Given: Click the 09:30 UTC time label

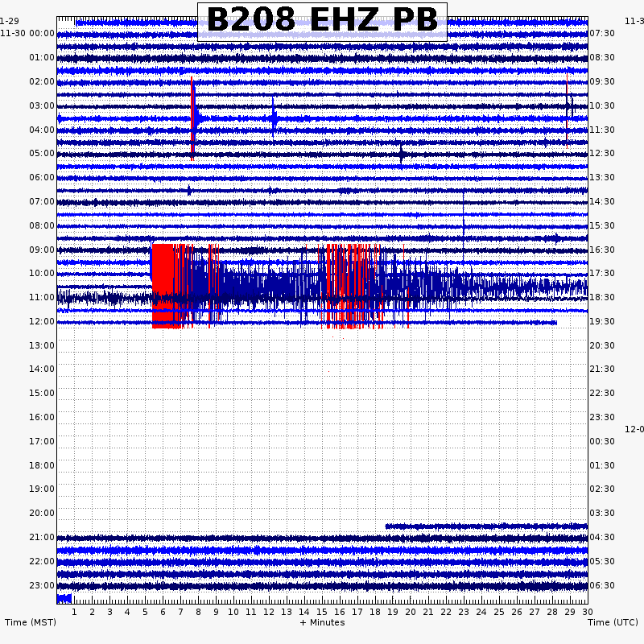Looking at the screenshot, I should tap(602, 81).
